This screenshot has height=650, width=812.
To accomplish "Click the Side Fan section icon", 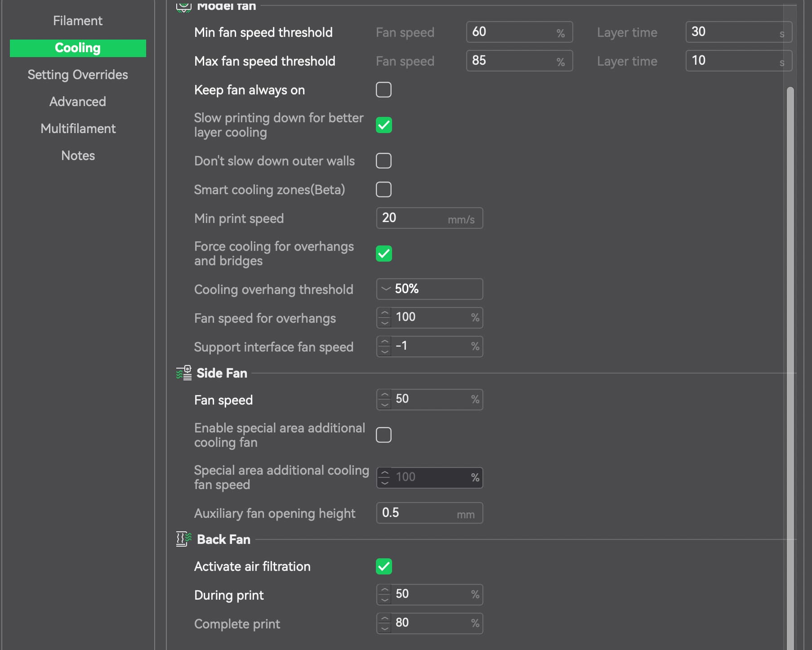I will tap(183, 373).
